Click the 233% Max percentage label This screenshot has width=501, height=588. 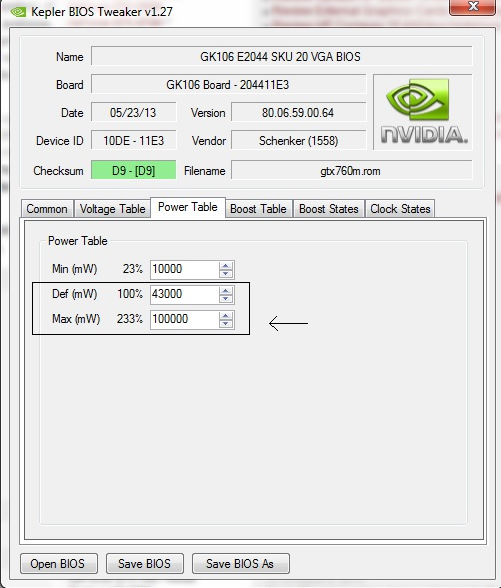point(130,319)
